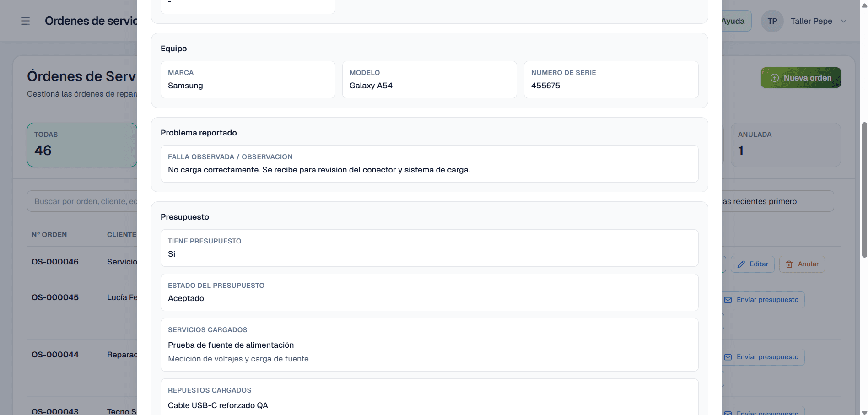The width and height of the screenshot is (868, 415).
Task: Send presupuesto for order OS-000045
Action: (x=763, y=300)
